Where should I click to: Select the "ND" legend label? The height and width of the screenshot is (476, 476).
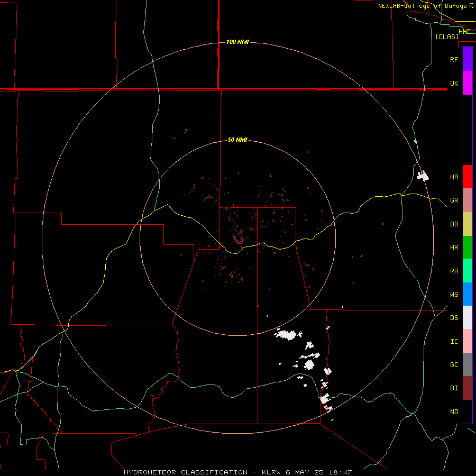tap(454, 412)
